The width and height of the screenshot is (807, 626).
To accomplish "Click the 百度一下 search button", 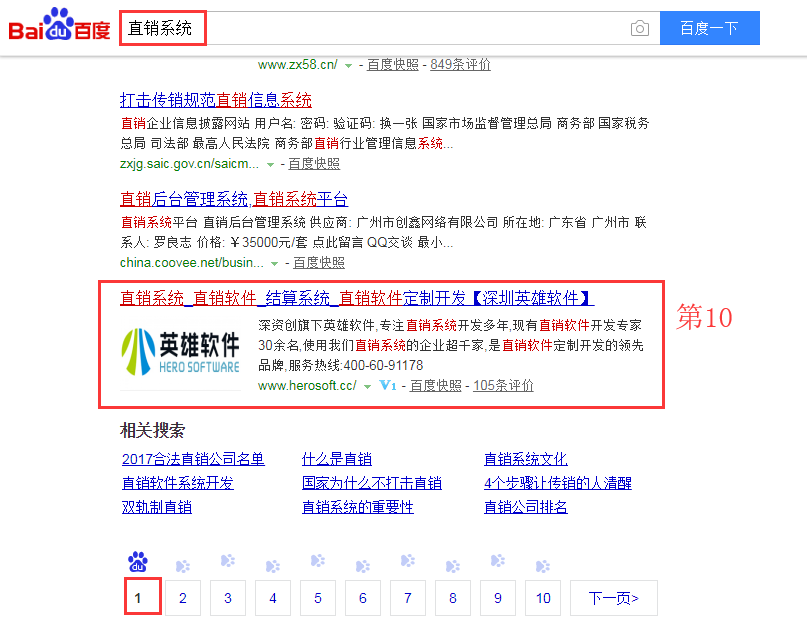I will click(x=709, y=28).
